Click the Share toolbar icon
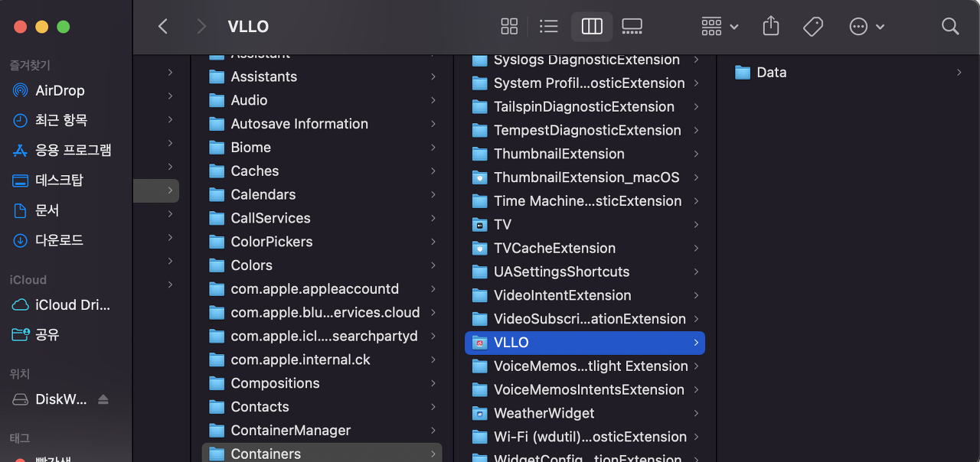The image size is (980, 462). [771, 27]
